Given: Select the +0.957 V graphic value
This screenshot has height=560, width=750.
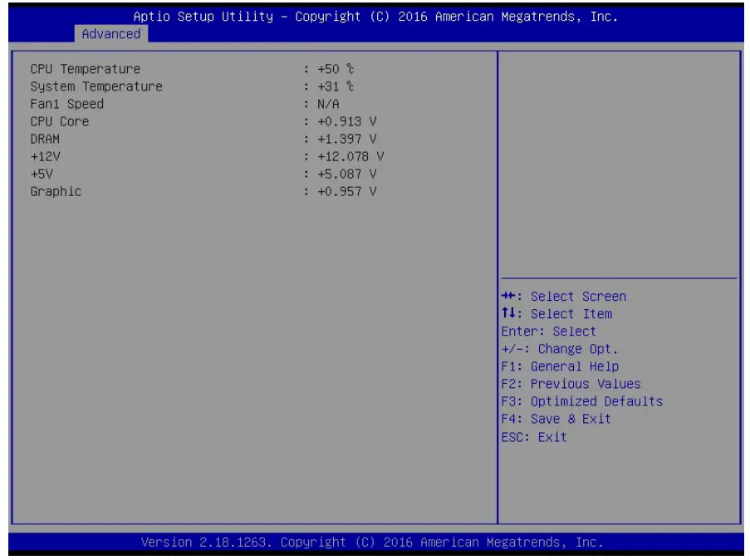Looking at the screenshot, I should [347, 191].
